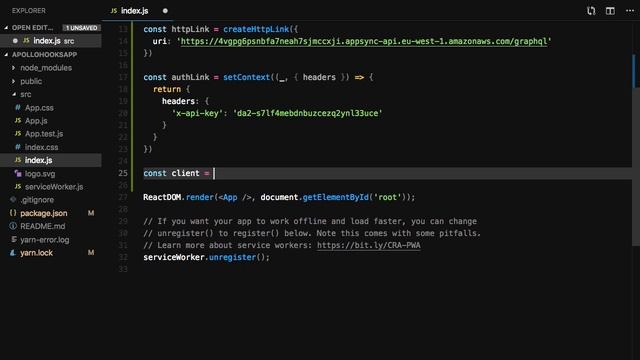640x360 pixels.
Task: Click the info icon beside README.md
Action: point(13,226)
